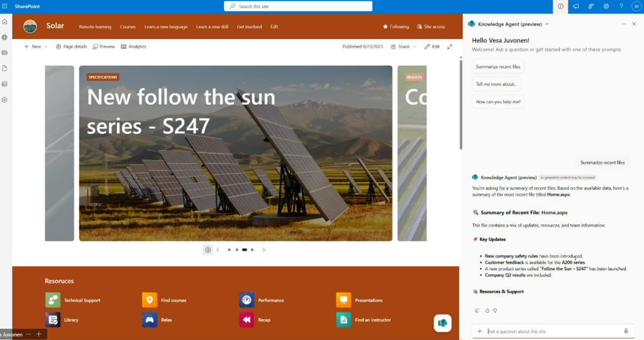Click Edit in site navigation
Viewport: 644px width, 340px height.
tap(274, 26)
